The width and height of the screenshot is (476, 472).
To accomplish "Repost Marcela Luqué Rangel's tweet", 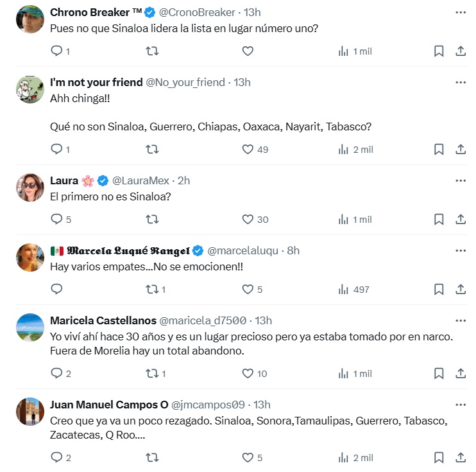I will coord(152,290).
